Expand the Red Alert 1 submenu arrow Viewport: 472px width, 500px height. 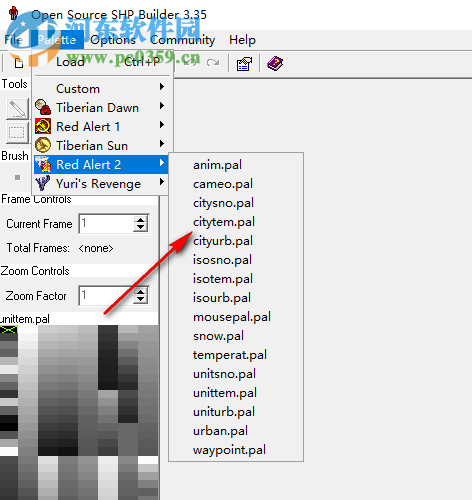(162, 125)
